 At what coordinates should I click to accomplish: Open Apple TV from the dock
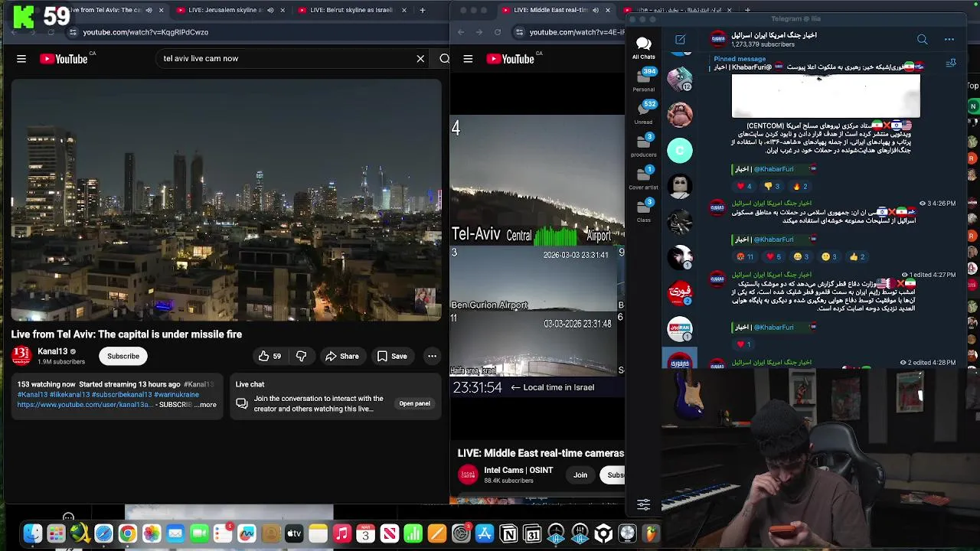[x=294, y=533]
